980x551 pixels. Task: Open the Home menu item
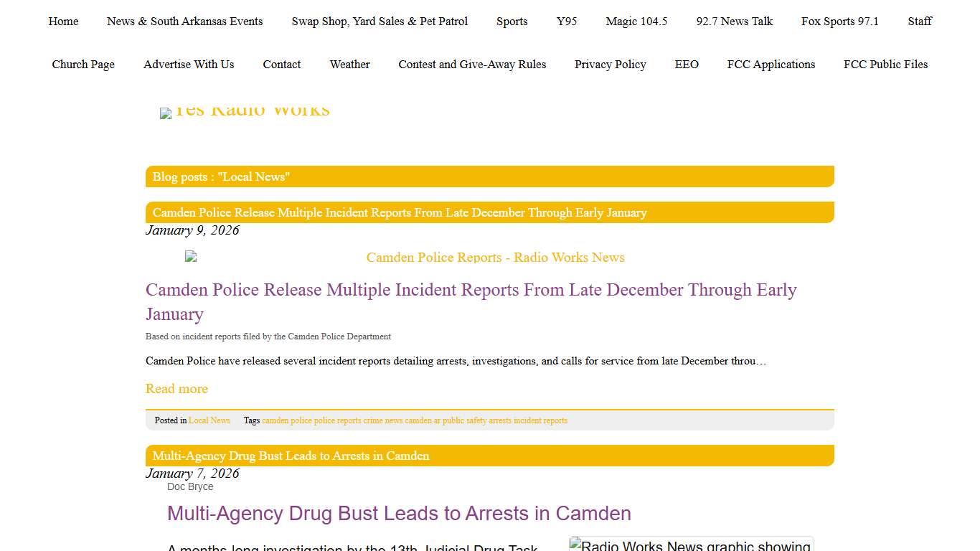(63, 22)
